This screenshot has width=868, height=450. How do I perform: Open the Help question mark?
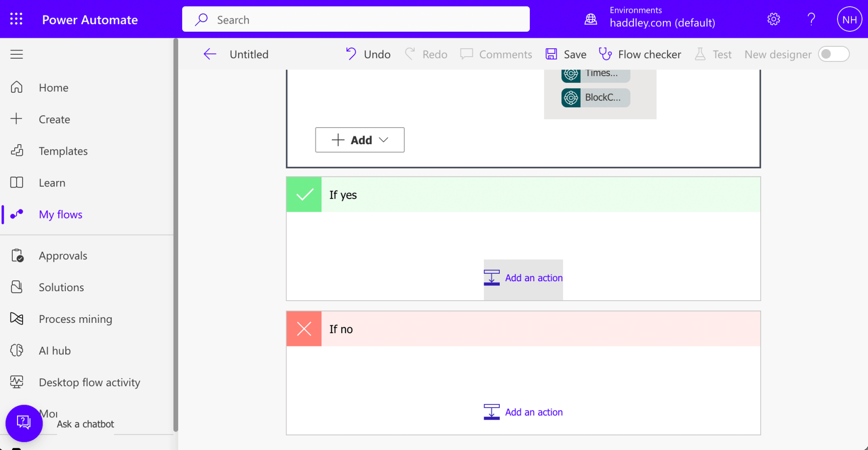point(811,19)
